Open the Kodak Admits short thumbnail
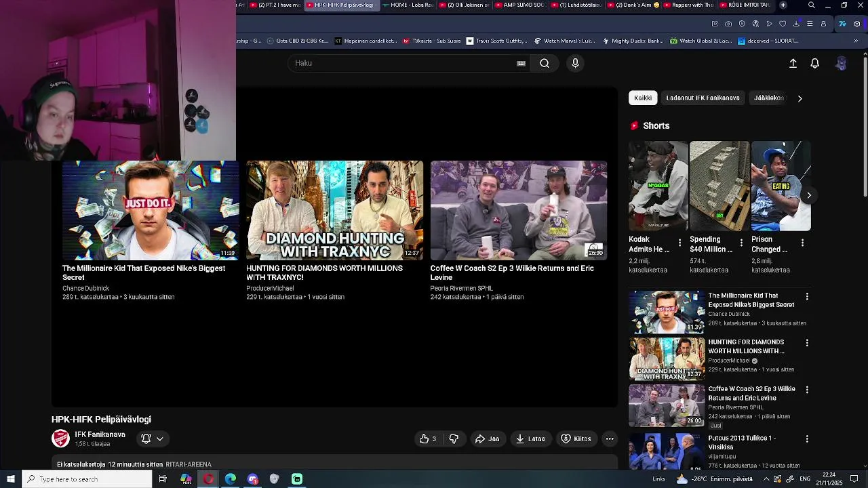Image resolution: width=868 pixels, height=488 pixels. (658, 186)
